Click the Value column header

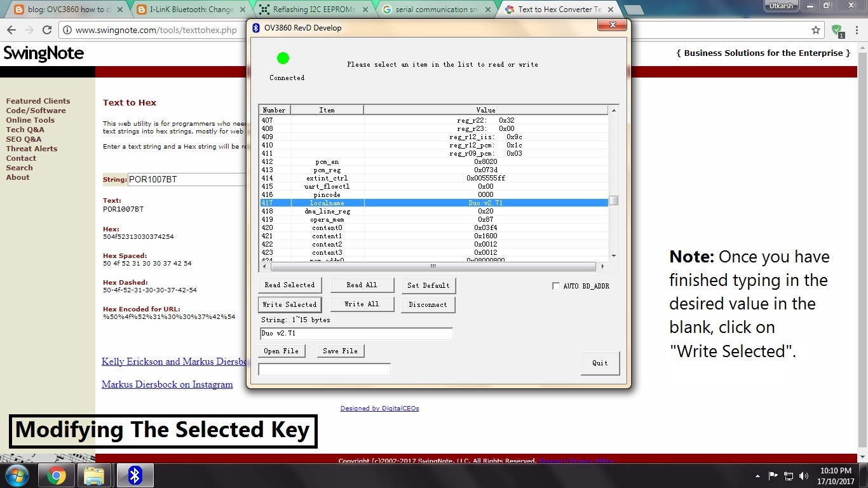click(x=486, y=110)
